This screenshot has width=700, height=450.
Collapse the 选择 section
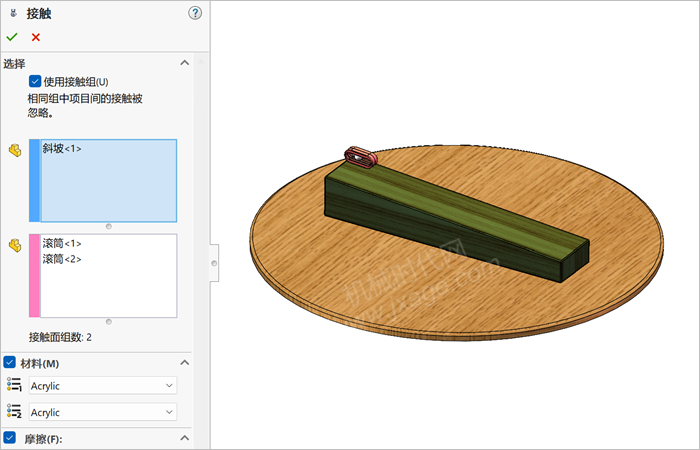(184, 63)
